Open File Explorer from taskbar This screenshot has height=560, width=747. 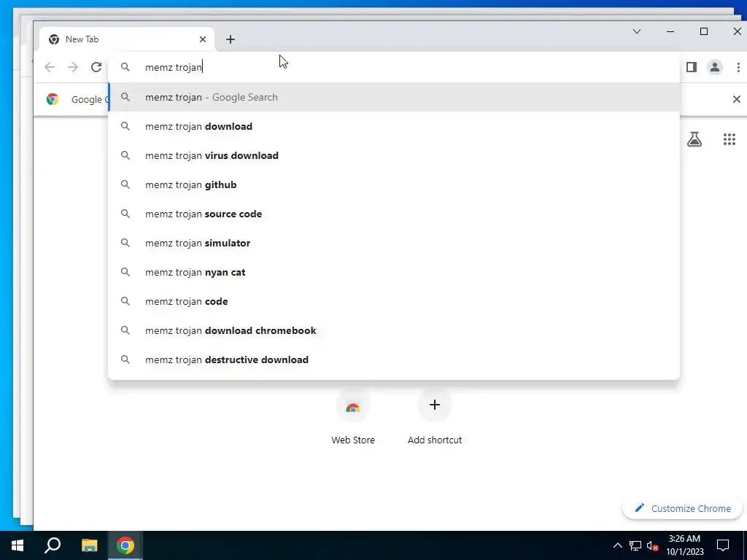point(89,545)
